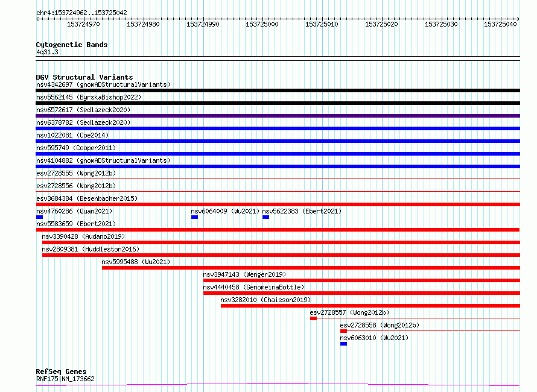
Task: Click the Cytogenetic Bands track title
Action: click(72, 45)
